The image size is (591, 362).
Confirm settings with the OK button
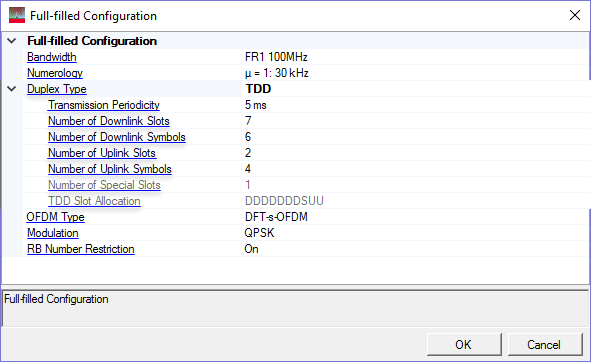coord(464,344)
